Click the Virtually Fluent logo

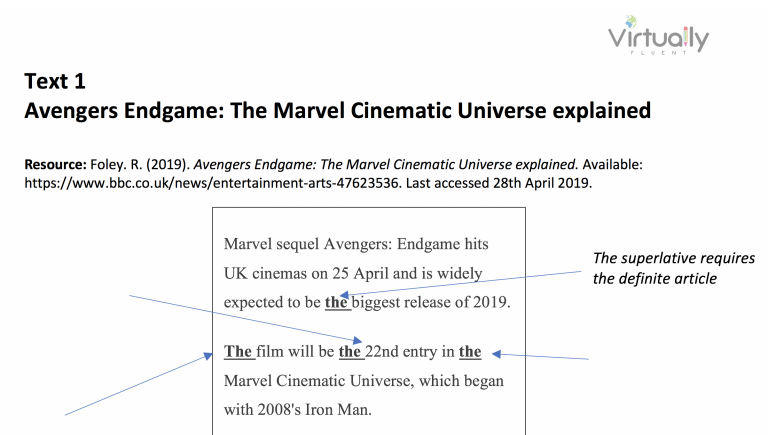(658, 35)
